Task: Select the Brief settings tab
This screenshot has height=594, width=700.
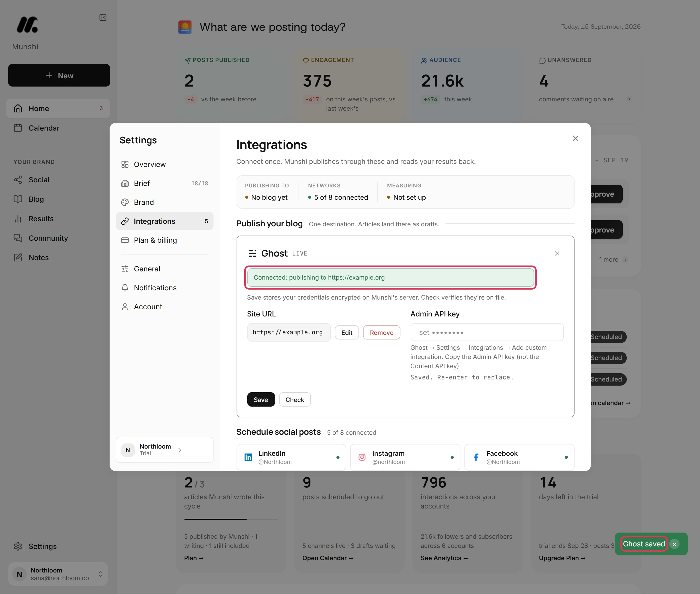Action: click(x=164, y=183)
